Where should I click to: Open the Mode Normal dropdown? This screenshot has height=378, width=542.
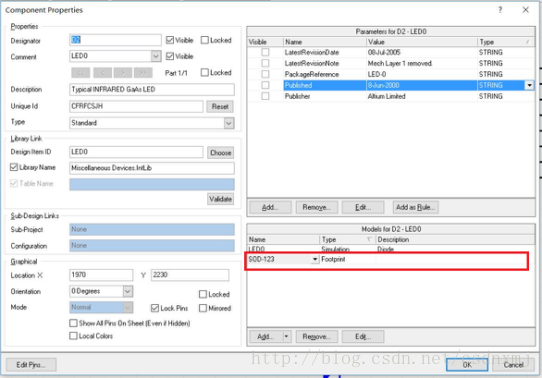click(x=128, y=307)
